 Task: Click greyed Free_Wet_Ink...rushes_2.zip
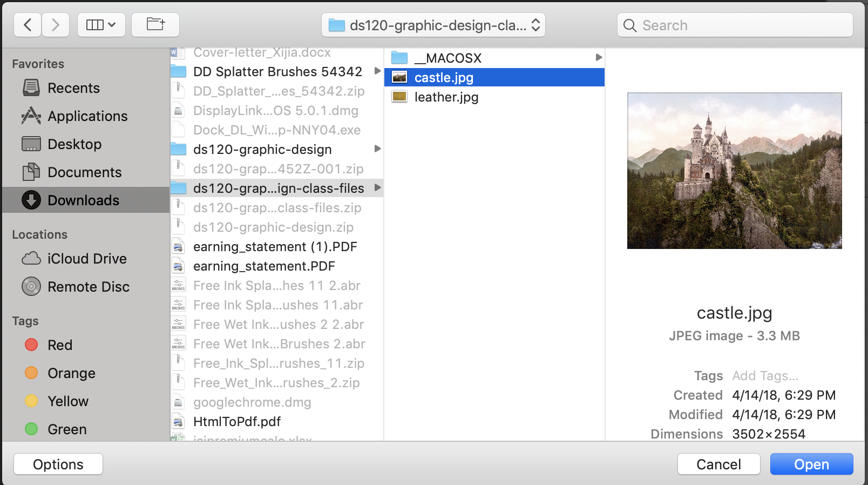pos(276,383)
